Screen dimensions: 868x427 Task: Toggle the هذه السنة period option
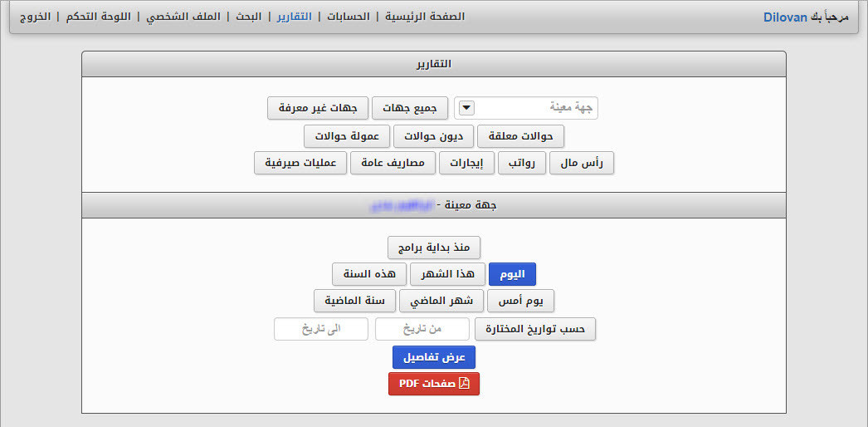click(368, 274)
